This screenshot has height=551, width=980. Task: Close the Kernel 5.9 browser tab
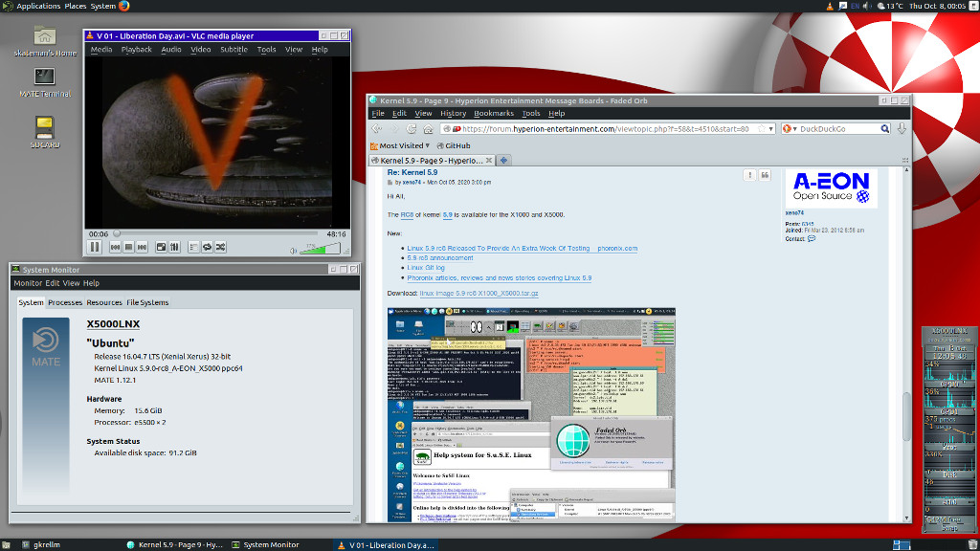[x=489, y=161]
